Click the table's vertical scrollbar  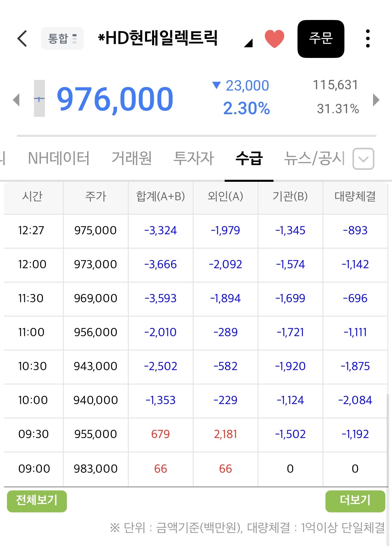pos(387,439)
